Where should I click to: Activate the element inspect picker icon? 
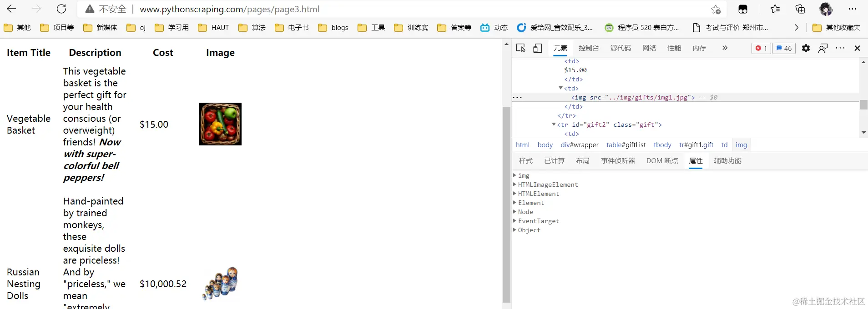tap(521, 48)
